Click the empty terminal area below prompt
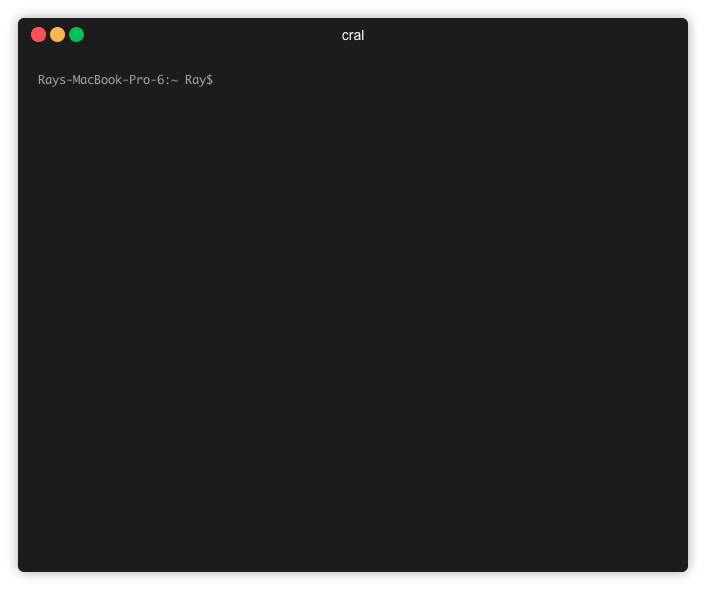The image size is (706, 590). (353, 315)
